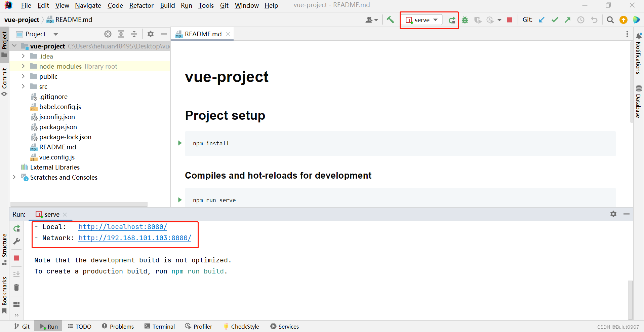Screen dimensions: 644x332
Task: Expand the public folder
Action: click(23, 76)
